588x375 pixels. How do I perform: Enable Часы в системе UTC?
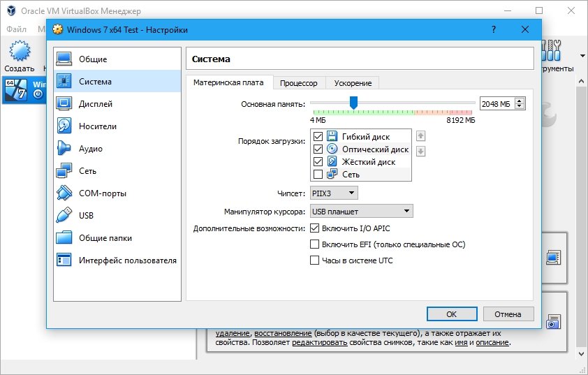(x=314, y=260)
